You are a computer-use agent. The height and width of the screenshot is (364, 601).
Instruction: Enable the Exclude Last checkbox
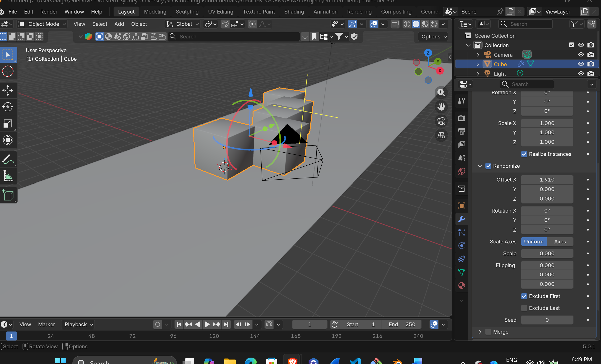click(x=524, y=308)
